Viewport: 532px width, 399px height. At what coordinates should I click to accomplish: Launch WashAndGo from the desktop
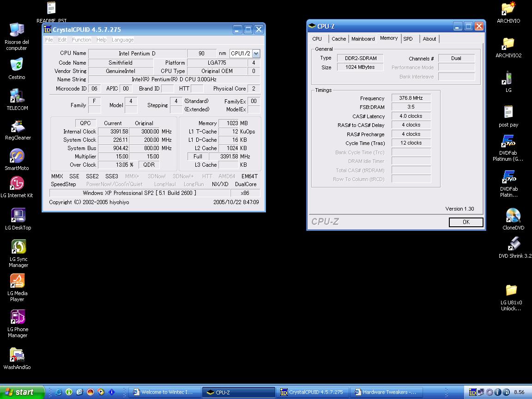[x=17, y=355]
